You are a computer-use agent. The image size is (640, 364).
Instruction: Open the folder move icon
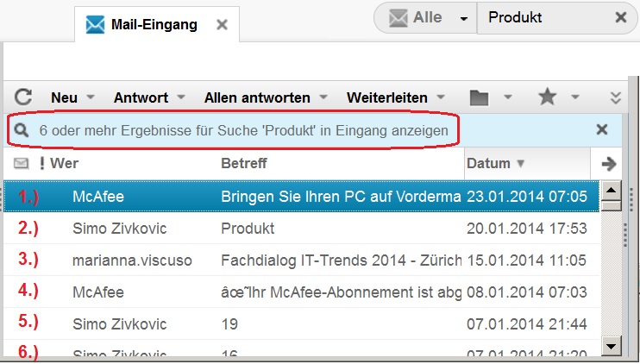click(x=480, y=97)
